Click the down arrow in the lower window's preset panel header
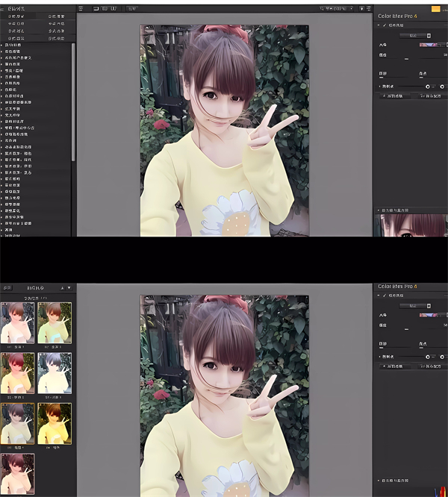 [x=69, y=288]
